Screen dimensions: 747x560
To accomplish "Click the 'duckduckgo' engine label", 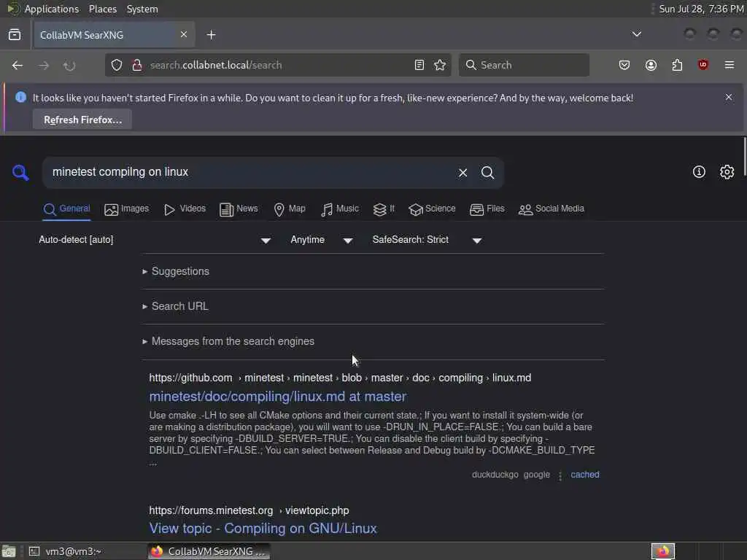I will [495, 475].
